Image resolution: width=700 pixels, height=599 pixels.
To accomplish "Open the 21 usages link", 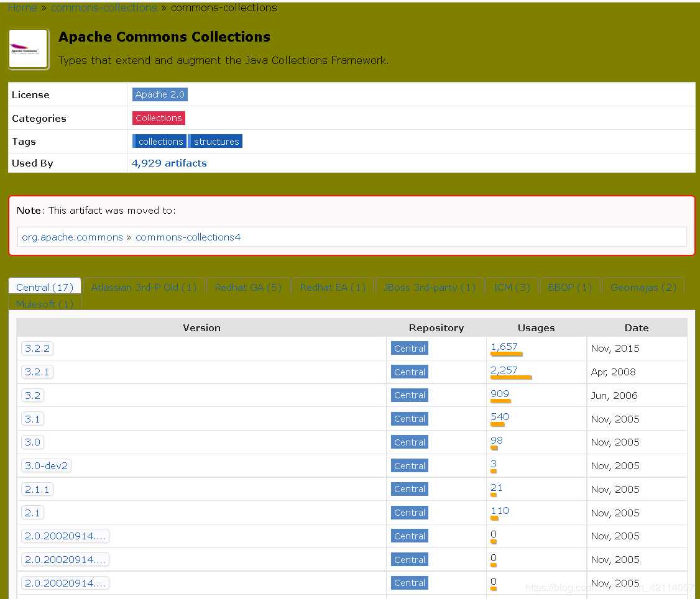I will 497,487.
